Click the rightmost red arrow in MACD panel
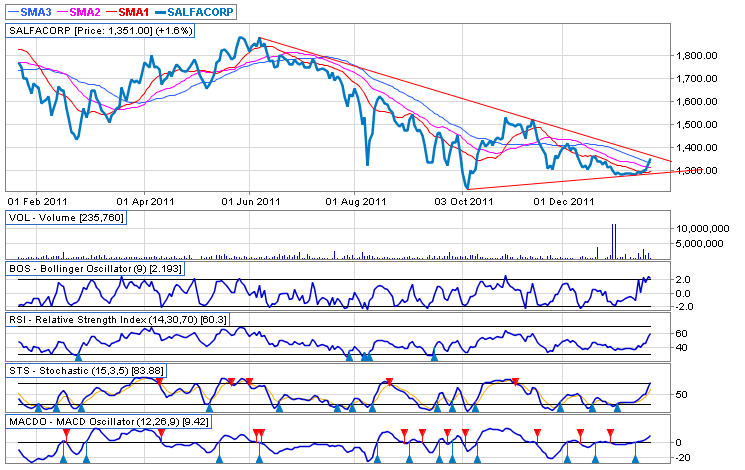 coord(611,432)
